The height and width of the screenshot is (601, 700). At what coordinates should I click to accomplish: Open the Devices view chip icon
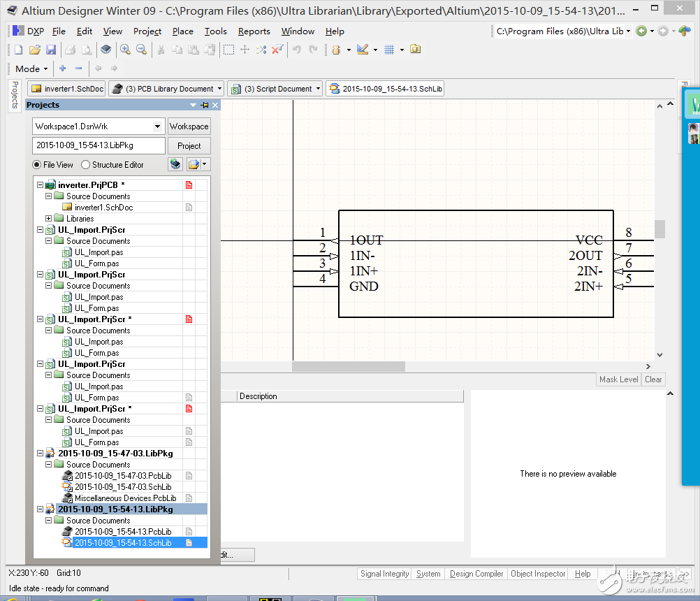pos(105,49)
